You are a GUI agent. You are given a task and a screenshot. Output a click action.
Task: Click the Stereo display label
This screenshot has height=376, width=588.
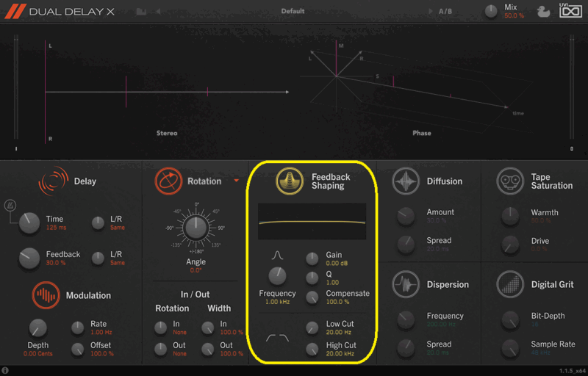(x=167, y=133)
